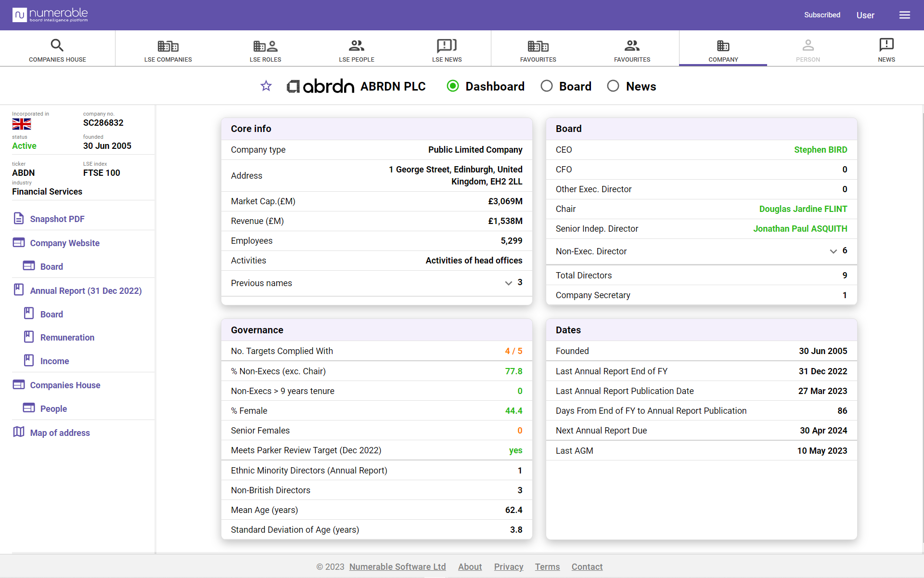The image size is (924, 578).
Task: Open the People sidebar link
Action: 53,409
